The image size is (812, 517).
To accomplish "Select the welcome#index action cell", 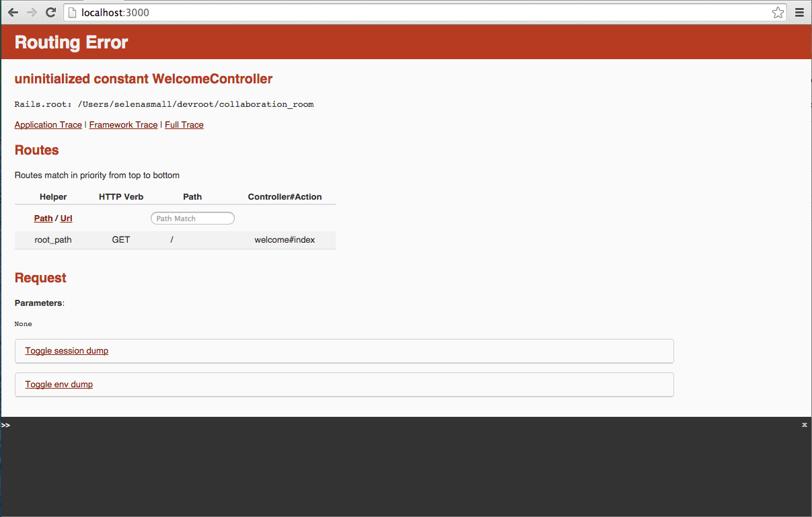I will 285,240.
